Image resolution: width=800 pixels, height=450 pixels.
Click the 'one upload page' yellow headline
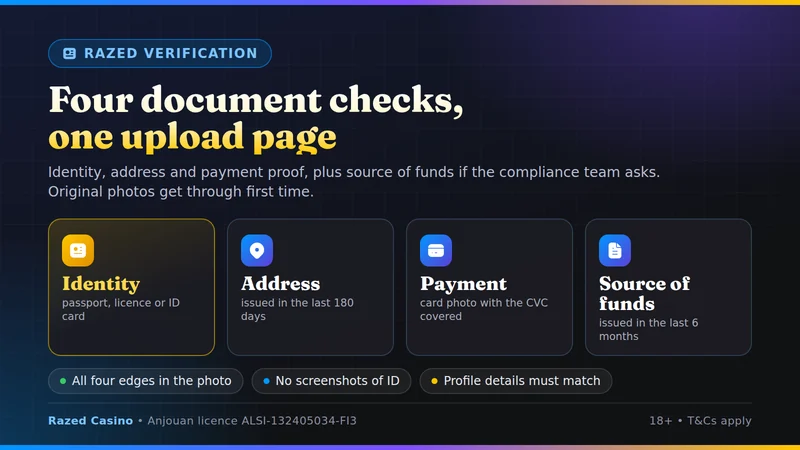192,137
